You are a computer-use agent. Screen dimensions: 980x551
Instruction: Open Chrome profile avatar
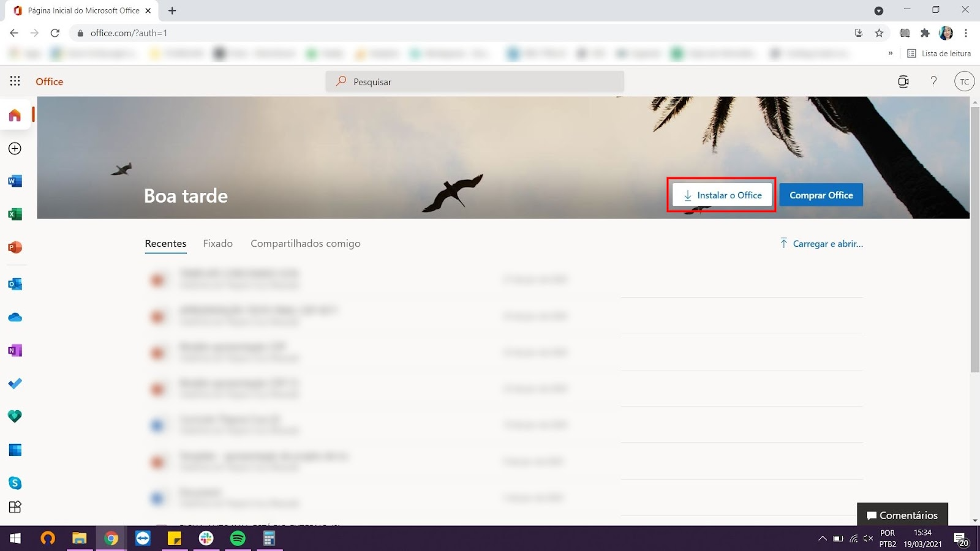pos(946,33)
